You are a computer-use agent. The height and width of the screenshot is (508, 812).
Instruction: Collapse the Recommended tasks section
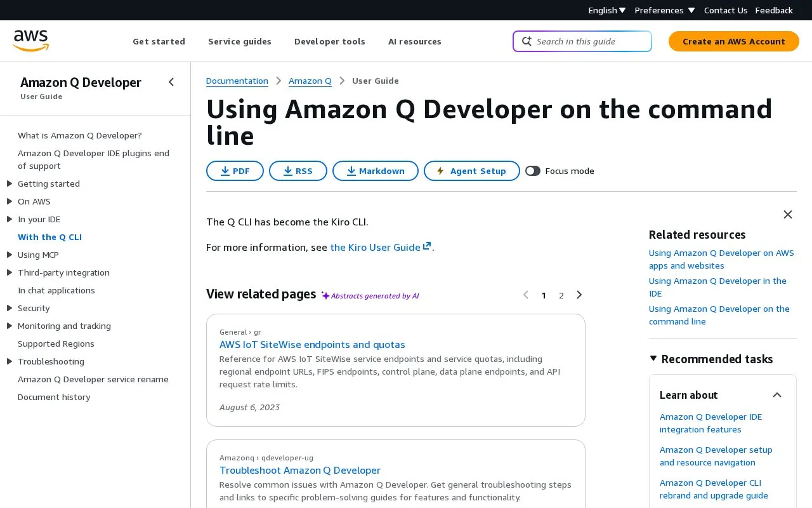tap(653, 359)
